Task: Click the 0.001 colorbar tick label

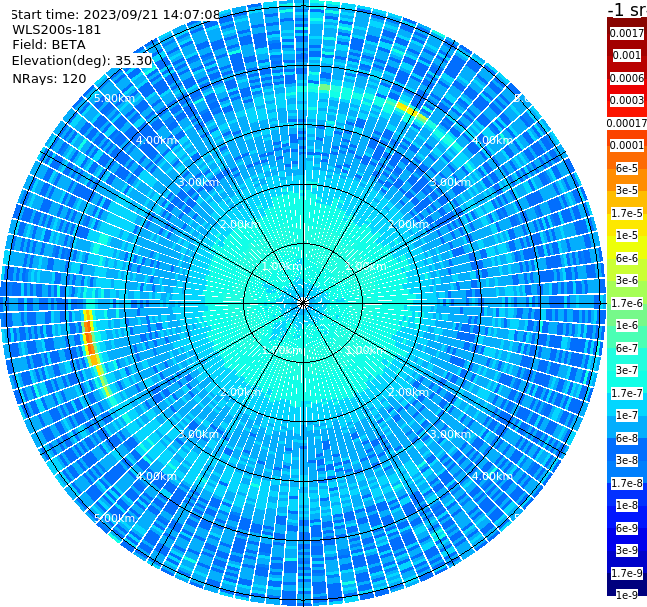Action: (627, 55)
